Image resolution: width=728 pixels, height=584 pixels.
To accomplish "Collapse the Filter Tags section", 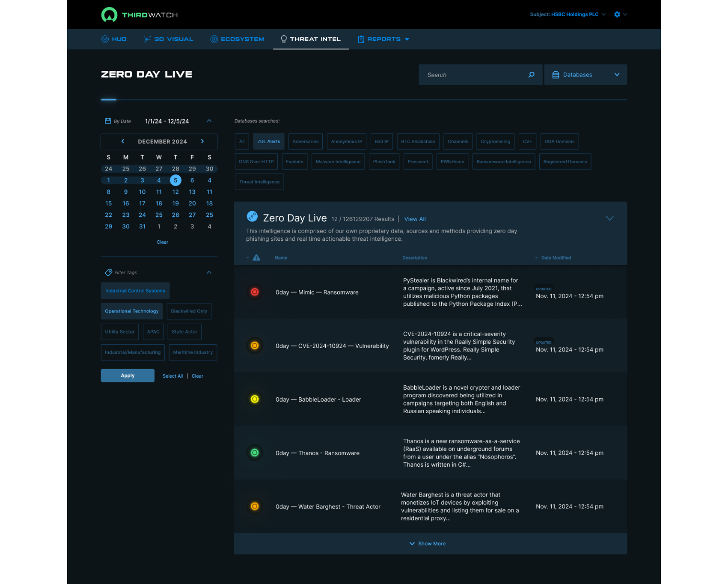I will [x=209, y=272].
